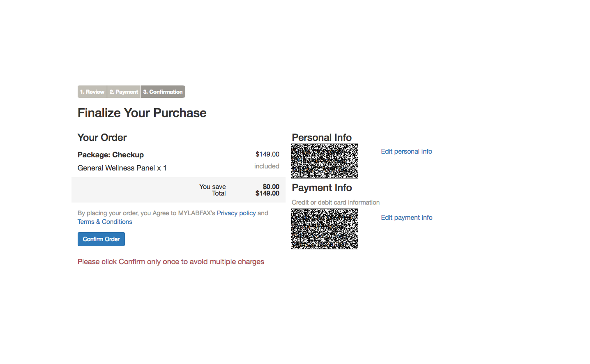Click the General Wellness Panel x 1 item
The image size is (590, 364).
coord(122,168)
